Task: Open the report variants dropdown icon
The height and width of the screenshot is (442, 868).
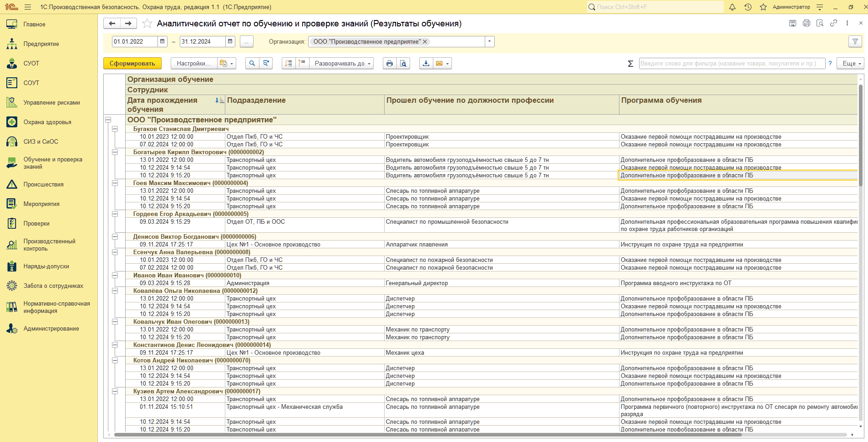Action: (227, 64)
